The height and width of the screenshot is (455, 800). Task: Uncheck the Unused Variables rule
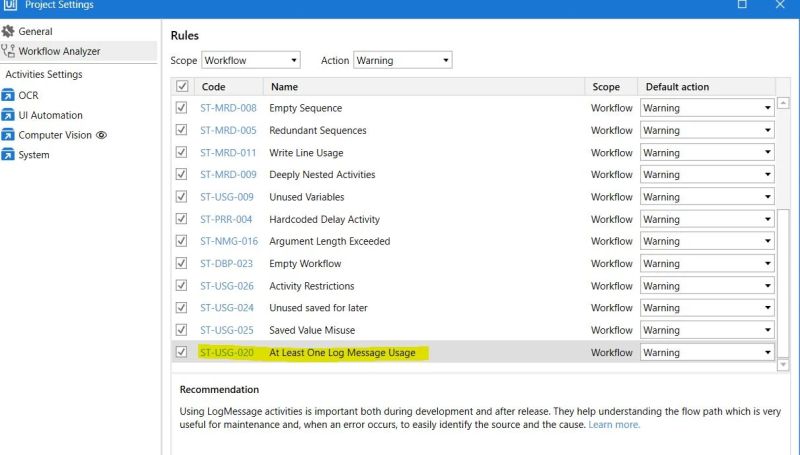point(181,196)
